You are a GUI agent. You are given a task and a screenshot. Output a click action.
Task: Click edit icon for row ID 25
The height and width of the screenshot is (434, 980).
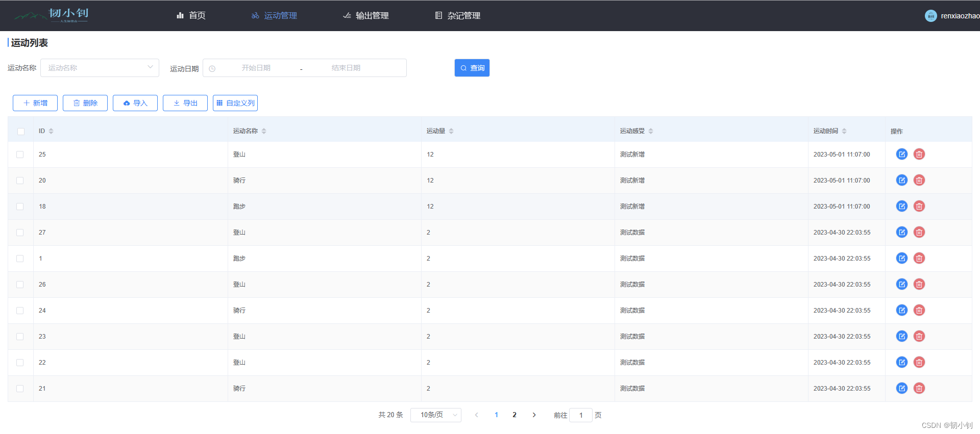[x=902, y=154]
